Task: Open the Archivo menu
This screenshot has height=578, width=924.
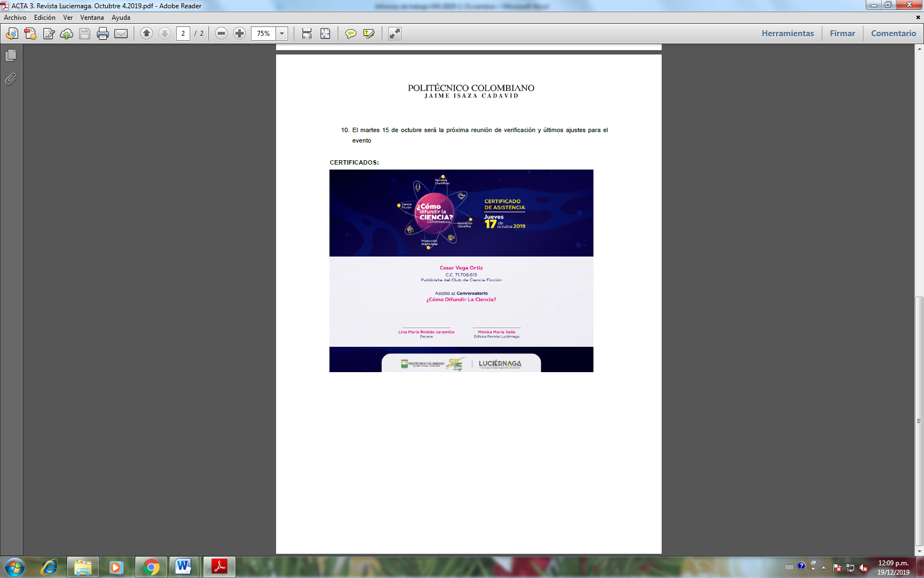Action: coord(15,18)
